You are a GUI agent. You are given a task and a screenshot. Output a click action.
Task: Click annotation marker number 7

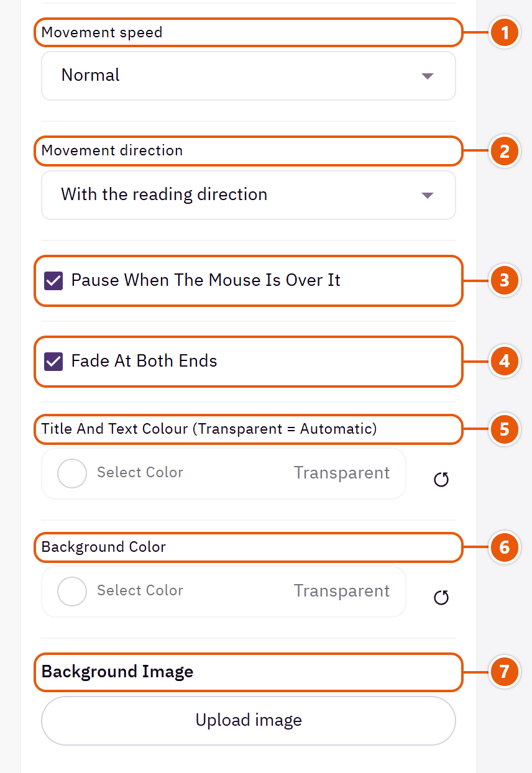[x=504, y=672]
